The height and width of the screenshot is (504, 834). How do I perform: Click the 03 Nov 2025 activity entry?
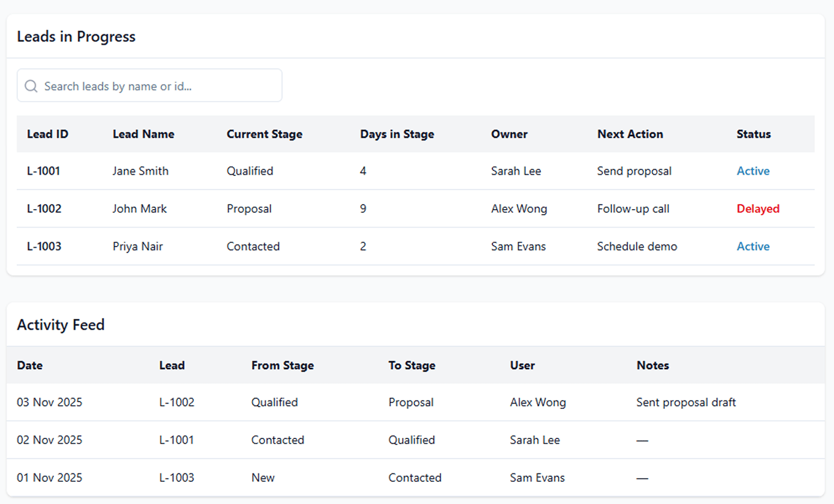coord(49,403)
